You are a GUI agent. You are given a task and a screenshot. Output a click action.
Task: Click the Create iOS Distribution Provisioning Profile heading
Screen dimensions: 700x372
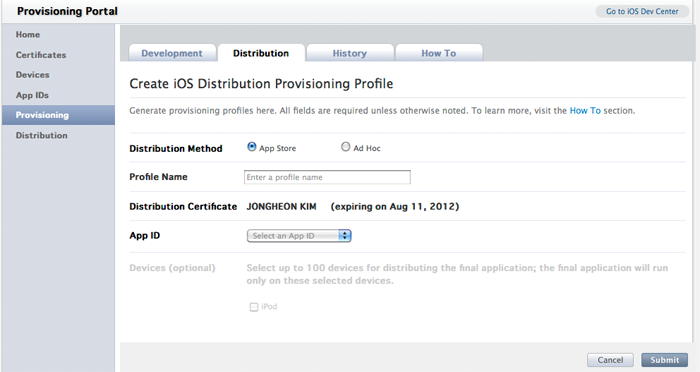(x=261, y=84)
